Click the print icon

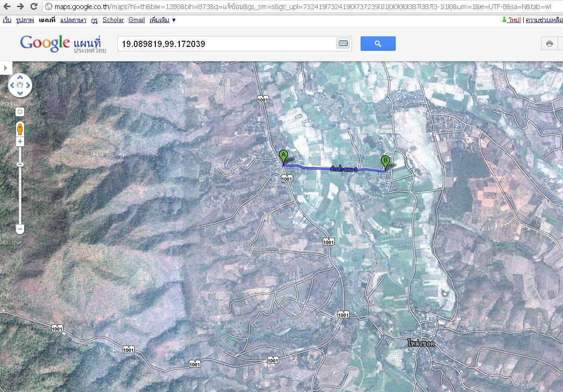point(549,44)
